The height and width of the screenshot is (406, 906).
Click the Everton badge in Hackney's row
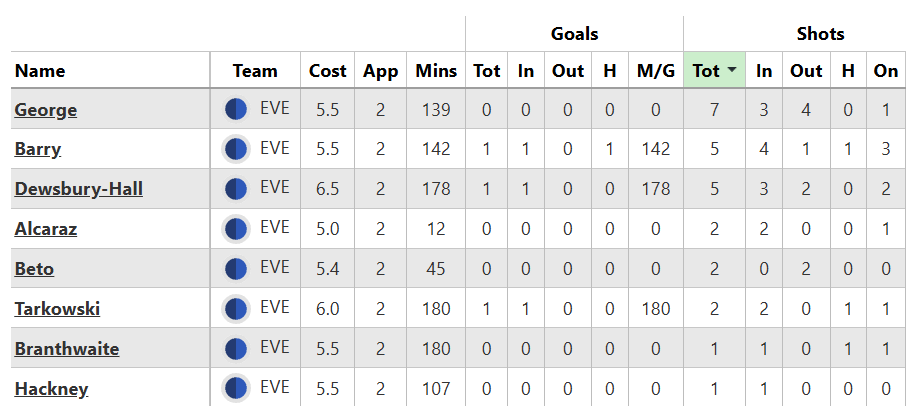pos(236,388)
